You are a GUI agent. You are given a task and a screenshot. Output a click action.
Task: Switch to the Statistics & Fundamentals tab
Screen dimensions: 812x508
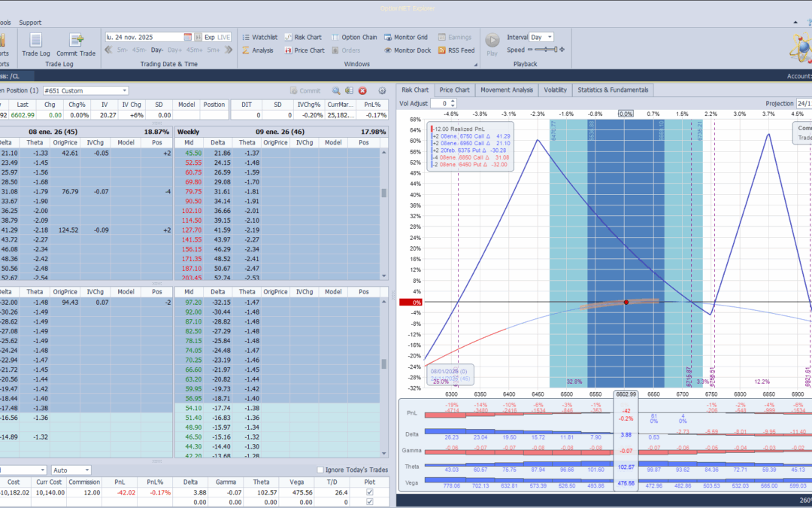point(613,90)
